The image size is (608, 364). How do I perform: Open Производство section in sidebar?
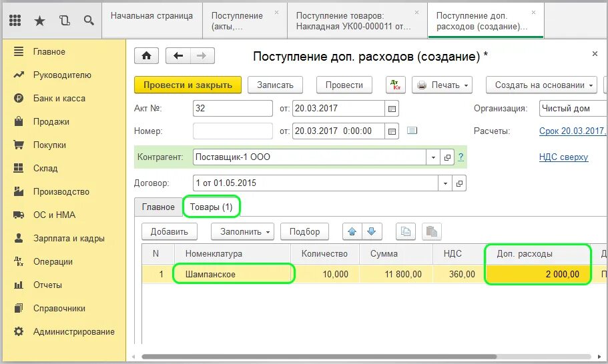point(61,192)
